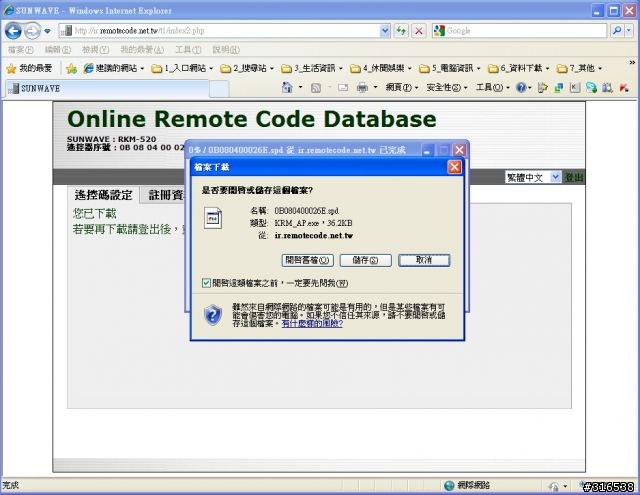Open the Print options dropdown arrow
The height and width of the screenshot is (495, 640).
[375, 88]
